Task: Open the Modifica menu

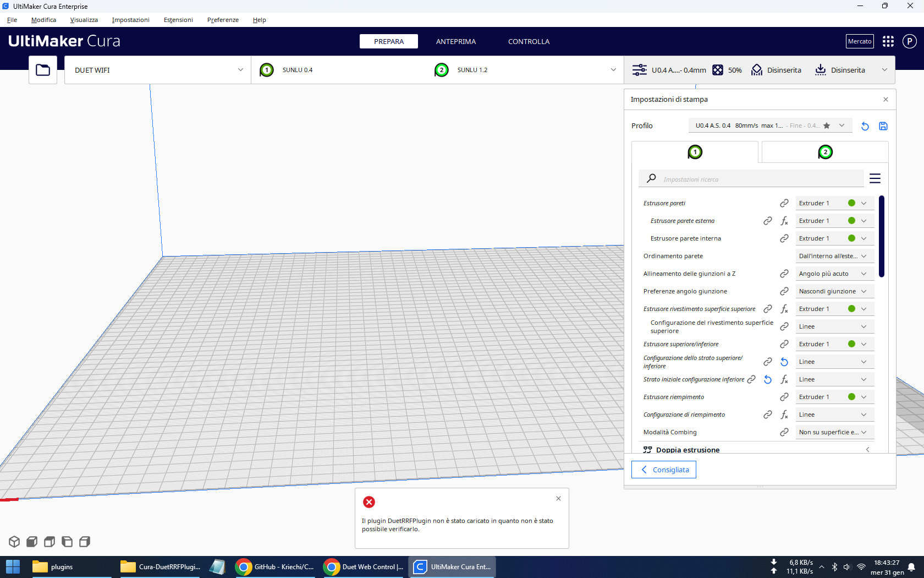Action: click(43, 20)
